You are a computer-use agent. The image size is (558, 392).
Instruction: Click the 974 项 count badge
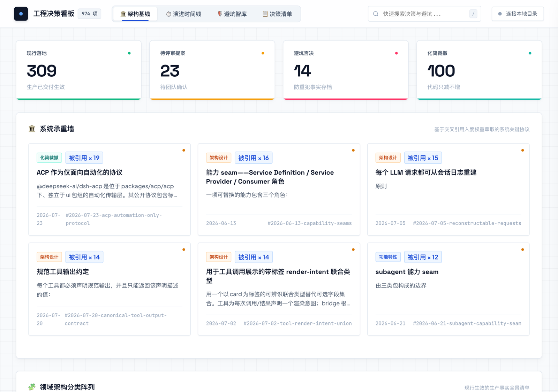pos(90,14)
